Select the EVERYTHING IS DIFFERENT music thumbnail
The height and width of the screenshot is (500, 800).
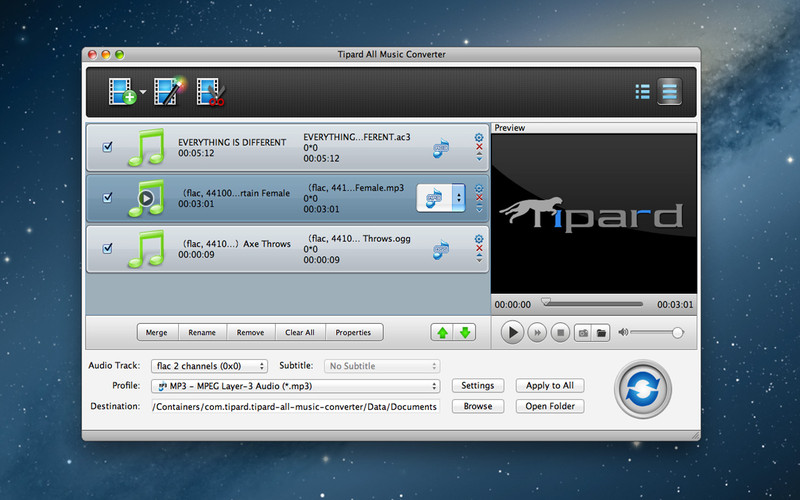[x=146, y=147]
